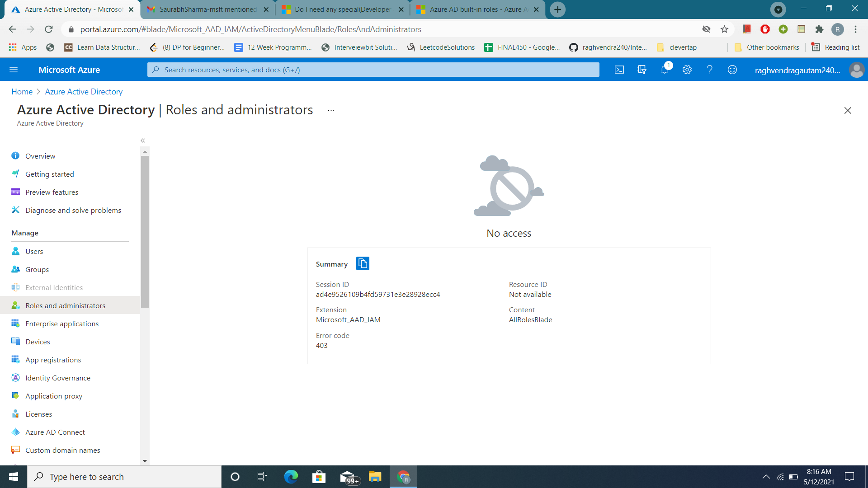Viewport: 868px width, 488px height.
Task: Open the ellipsis more options menu
Action: [x=331, y=110]
